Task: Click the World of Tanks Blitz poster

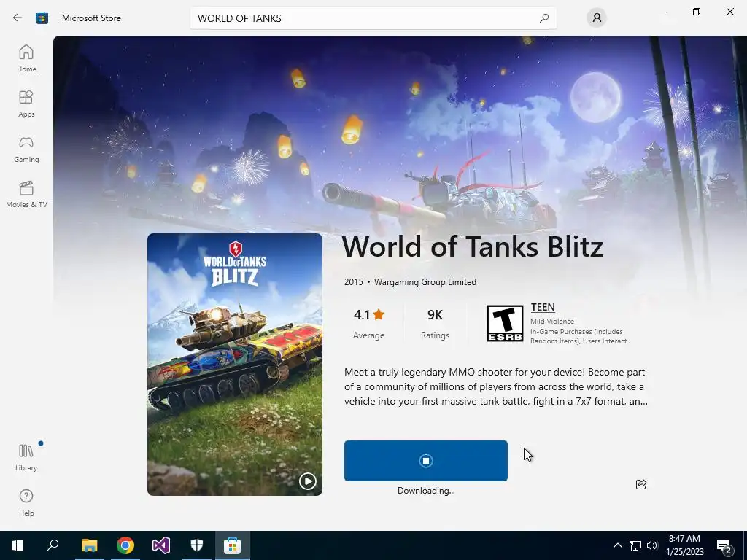Action: pos(235,365)
